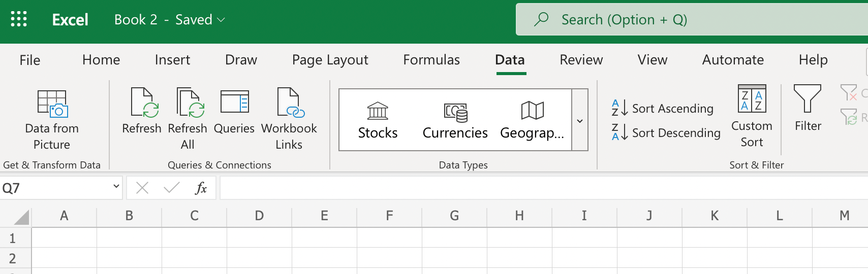Screen dimensions: 868x274
Task: Open the Name Box dropdown
Action: 116,187
